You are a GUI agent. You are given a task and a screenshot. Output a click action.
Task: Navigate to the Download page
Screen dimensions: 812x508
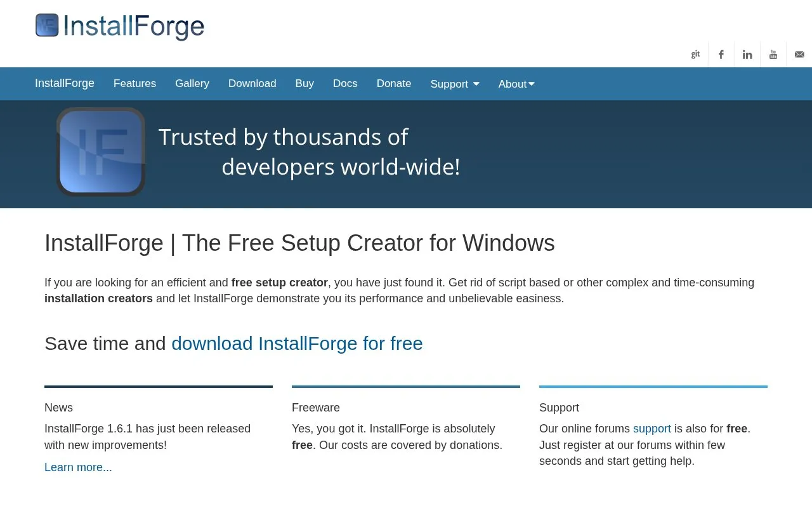tap(252, 84)
